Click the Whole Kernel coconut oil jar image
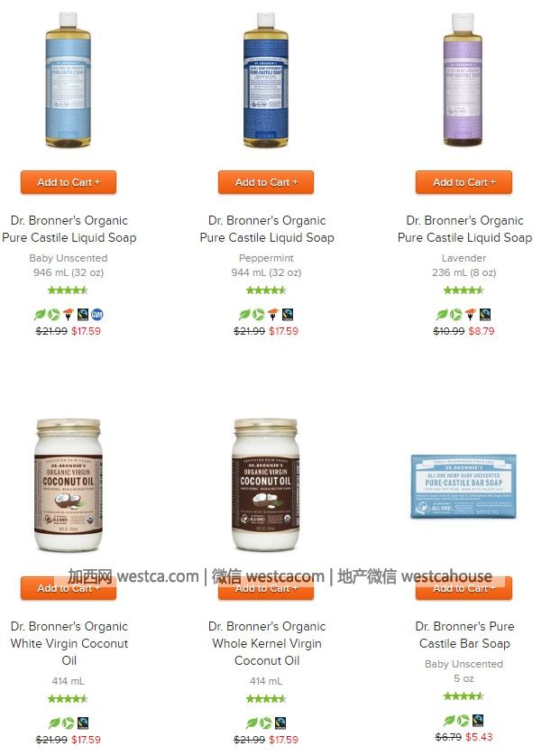The width and height of the screenshot is (560, 755). pyautogui.click(x=265, y=484)
